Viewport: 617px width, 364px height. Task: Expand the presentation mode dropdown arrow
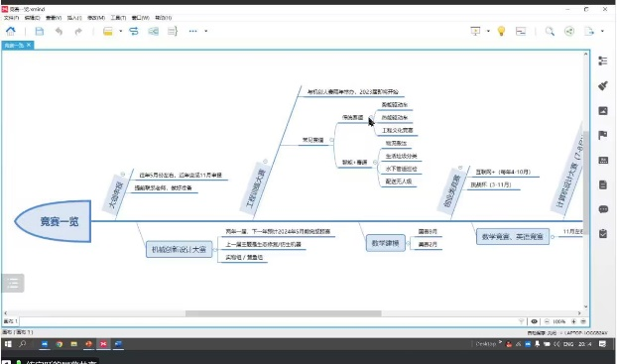click(488, 31)
